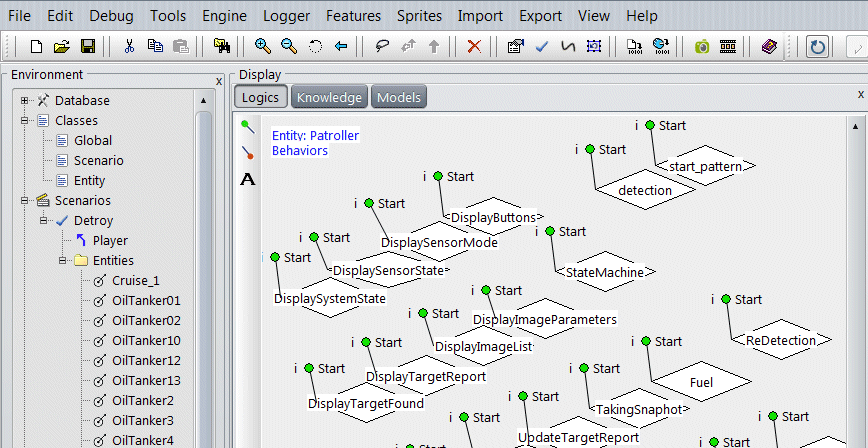The height and width of the screenshot is (448, 868).
Task: Click the Zoom In magnifier icon
Action: click(263, 47)
